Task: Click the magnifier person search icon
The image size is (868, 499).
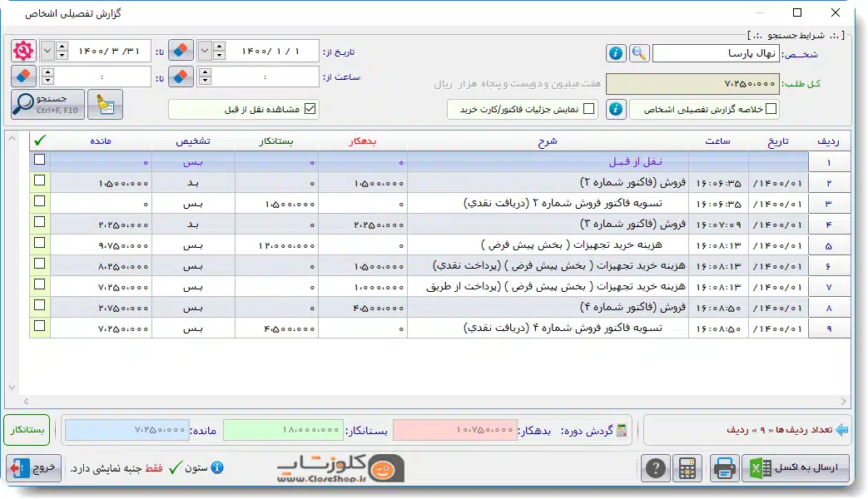Action: (639, 53)
